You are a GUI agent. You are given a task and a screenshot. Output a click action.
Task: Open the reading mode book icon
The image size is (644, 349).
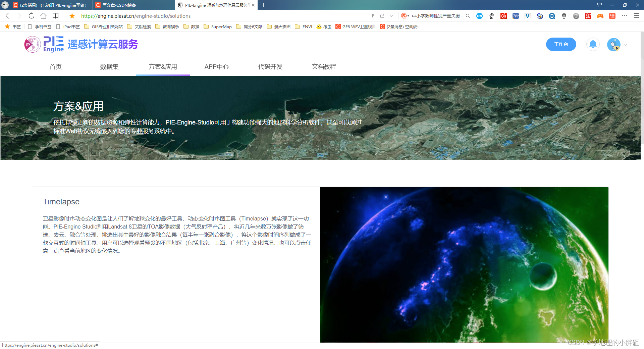(x=56, y=16)
